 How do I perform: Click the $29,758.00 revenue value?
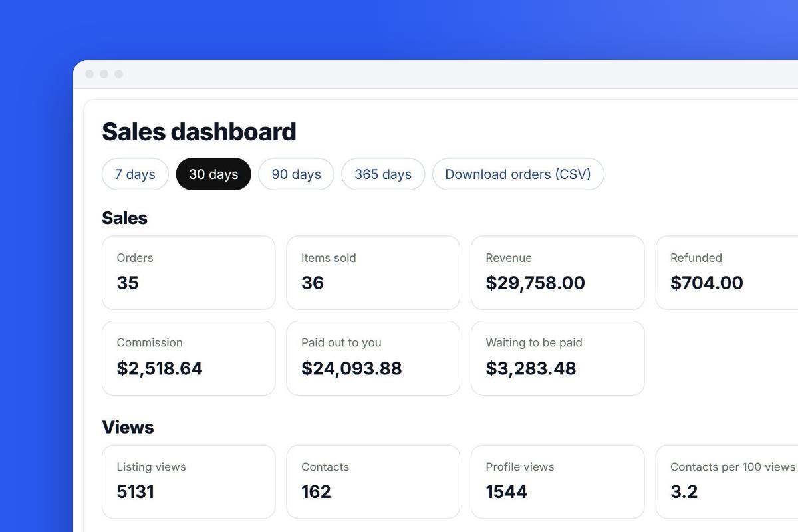[535, 283]
